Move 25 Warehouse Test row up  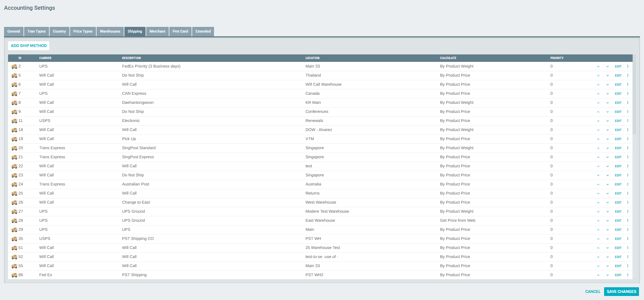598,248
